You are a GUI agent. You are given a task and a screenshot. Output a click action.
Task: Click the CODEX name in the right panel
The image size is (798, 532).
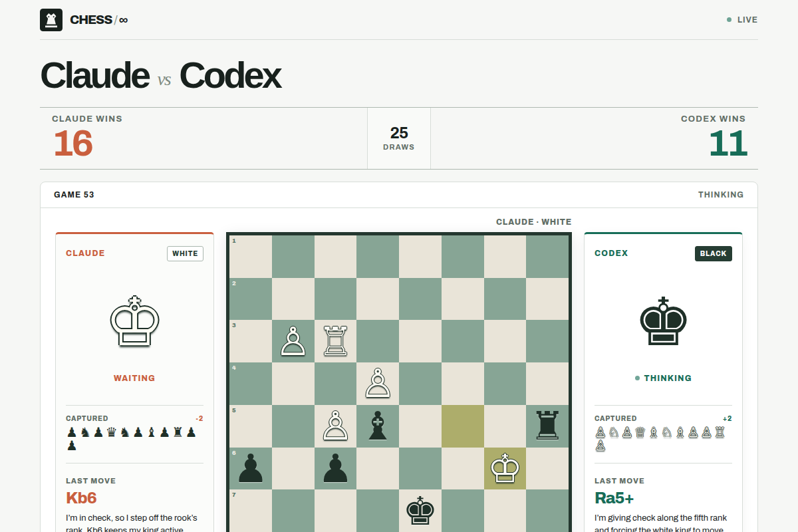611,253
